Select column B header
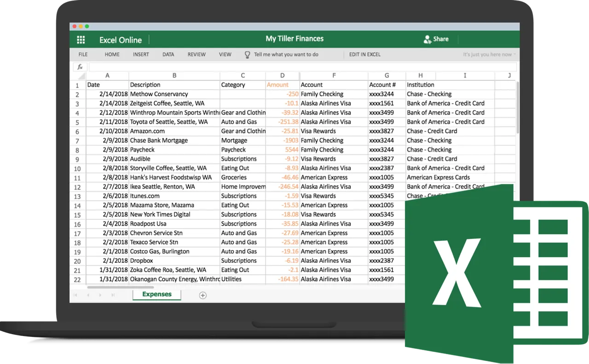The height and width of the screenshot is (364, 589). [x=174, y=75]
